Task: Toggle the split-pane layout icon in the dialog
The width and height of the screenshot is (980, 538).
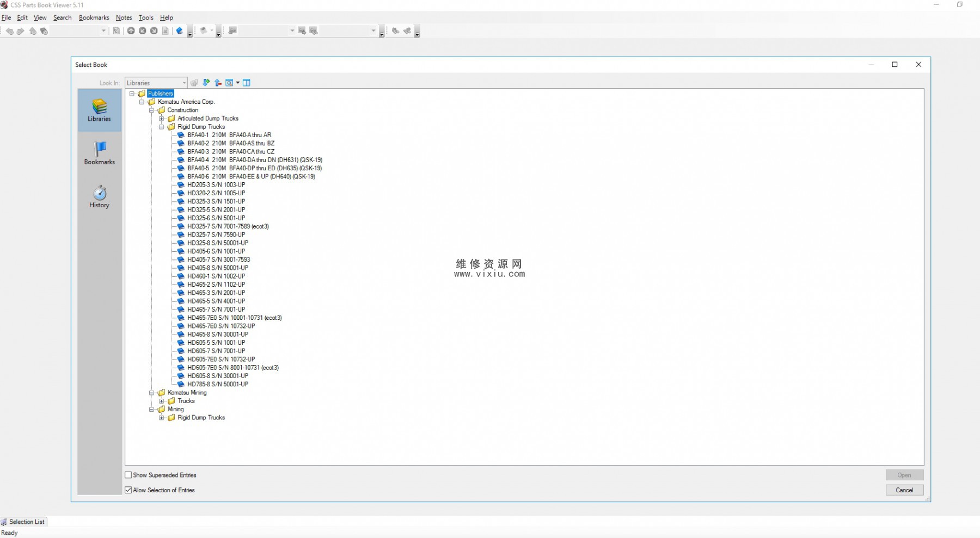Action: pos(247,83)
